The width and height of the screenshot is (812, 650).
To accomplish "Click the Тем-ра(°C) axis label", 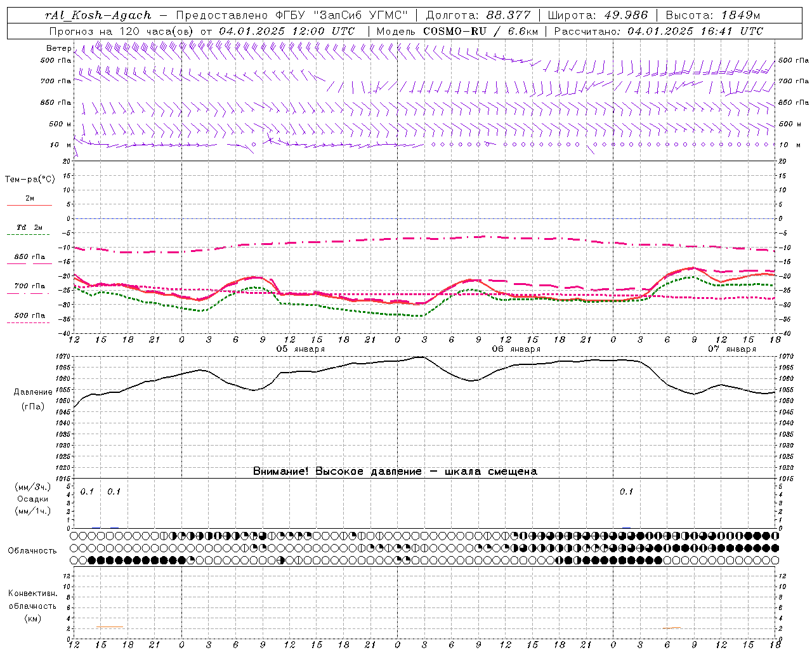I will (x=30, y=180).
